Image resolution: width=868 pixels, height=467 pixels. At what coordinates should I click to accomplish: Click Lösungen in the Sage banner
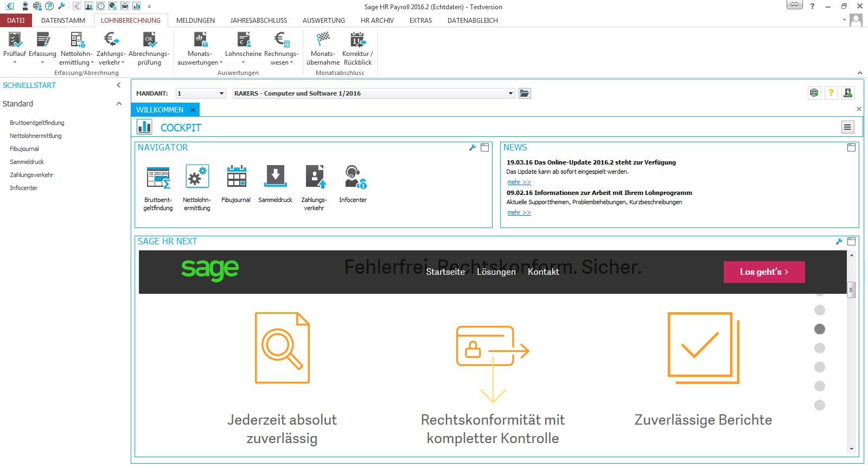(496, 272)
